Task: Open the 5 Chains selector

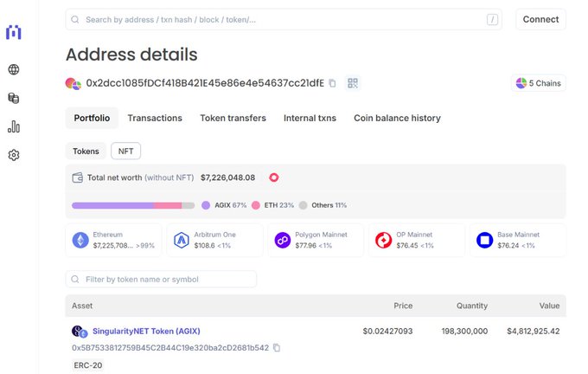Action: click(538, 83)
